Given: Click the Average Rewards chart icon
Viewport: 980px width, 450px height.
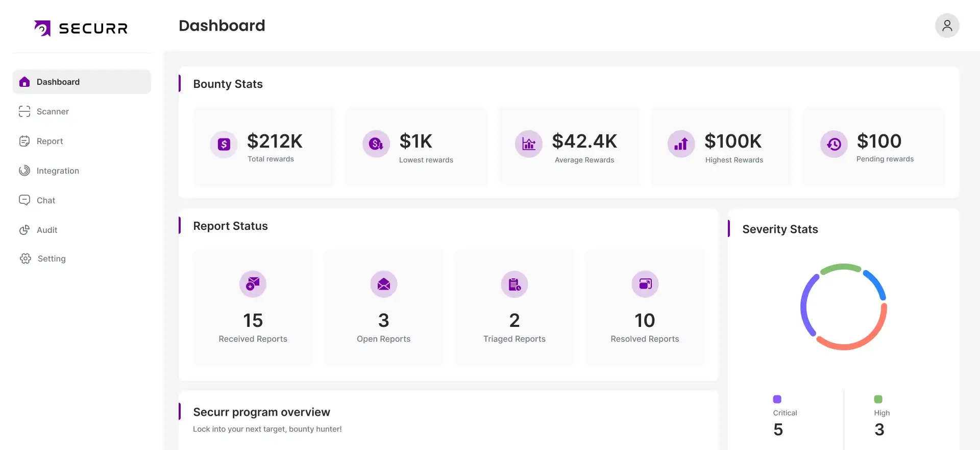Looking at the screenshot, I should [x=529, y=144].
